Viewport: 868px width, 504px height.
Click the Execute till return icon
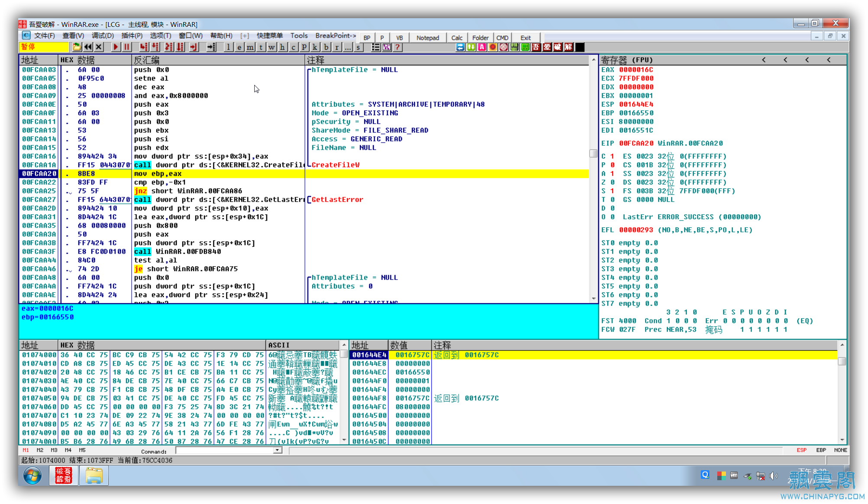[194, 47]
